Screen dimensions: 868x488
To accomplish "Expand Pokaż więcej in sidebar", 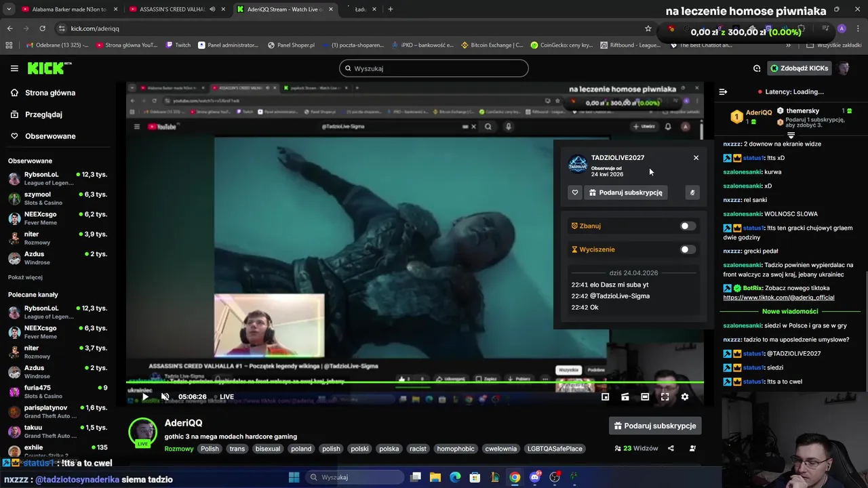I will pyautogui.click(x=25, y=277).
